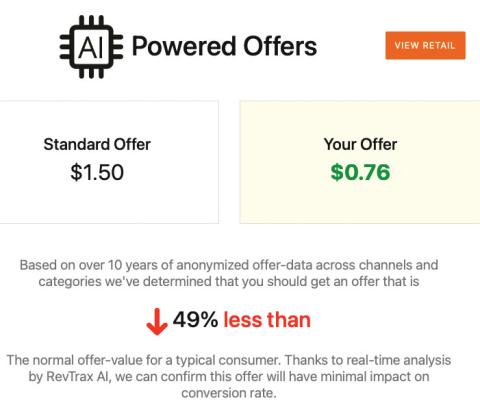Click the 'categories we've determined' line
The image size is (480, 414).
point(229,282)
